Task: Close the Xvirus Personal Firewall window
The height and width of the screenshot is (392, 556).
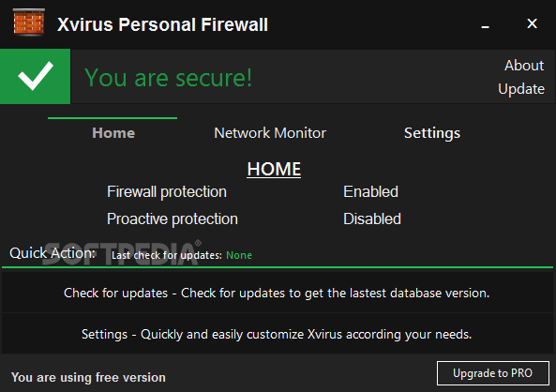Action: pyautogui.click(x=532, y=23)
